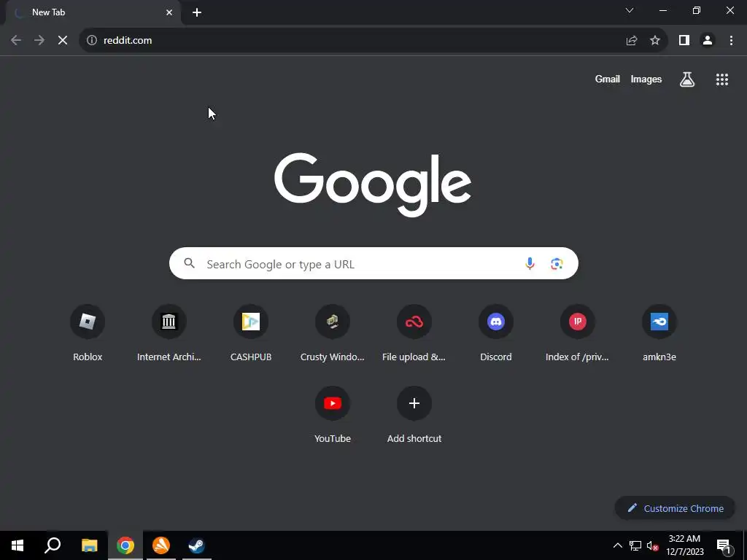Open Gmail link
The width and height of the screenshot is (747, 560).
coord(608,79)
